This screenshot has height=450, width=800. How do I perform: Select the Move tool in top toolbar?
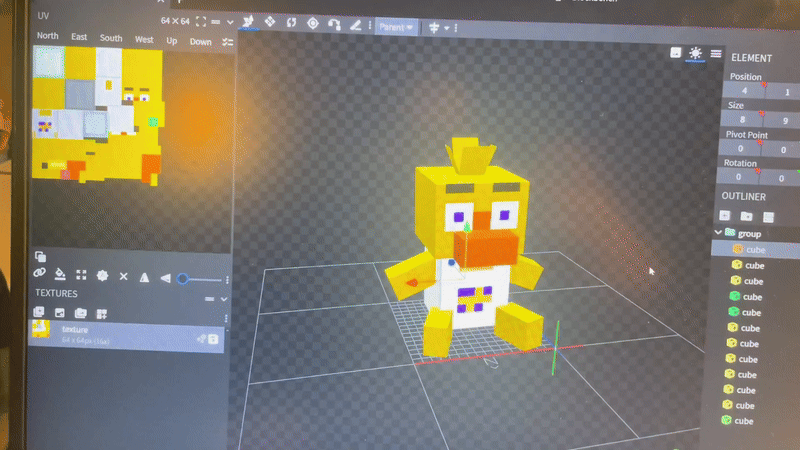tap(248, 21)
